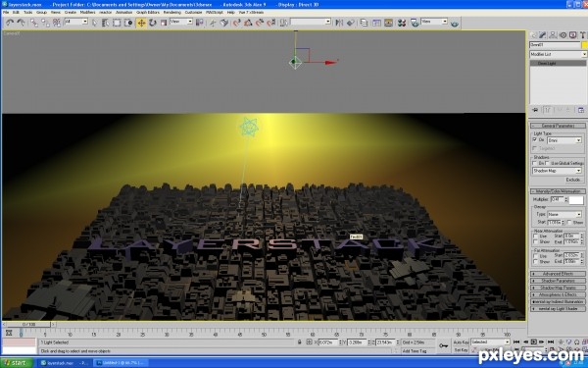Click the Set Keys large key icon
Viewport: 588px width, 368px height.
click(444, 345)
